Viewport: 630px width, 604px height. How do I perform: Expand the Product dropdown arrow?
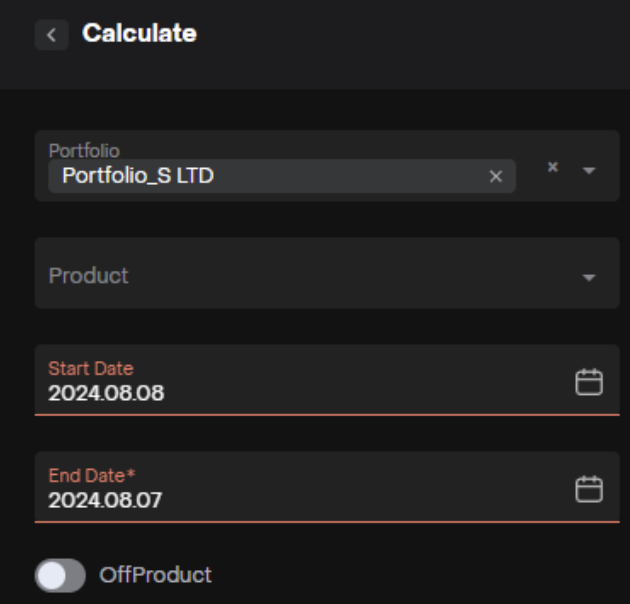pyautogui.click(x=588, y=277)
